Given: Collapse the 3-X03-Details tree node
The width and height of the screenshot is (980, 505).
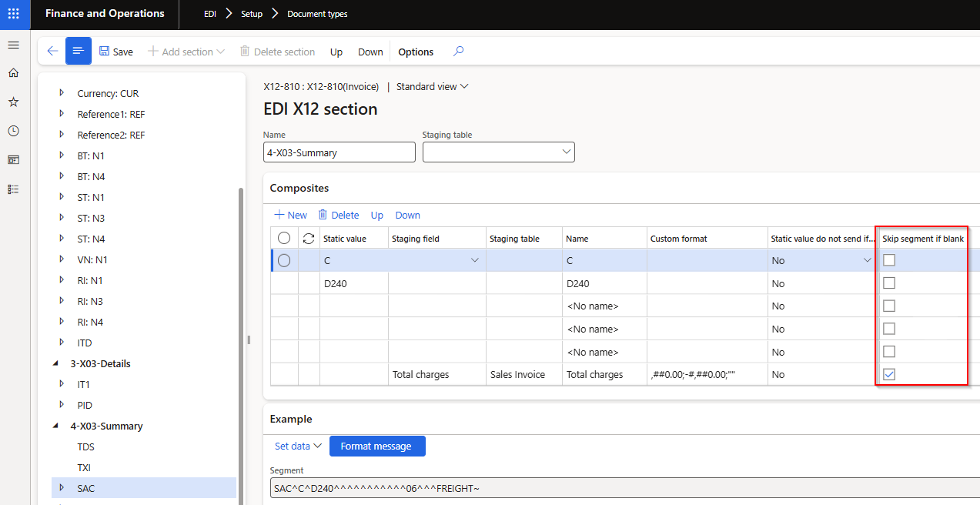Looking at the screenshot, I should tap(55, 363).
